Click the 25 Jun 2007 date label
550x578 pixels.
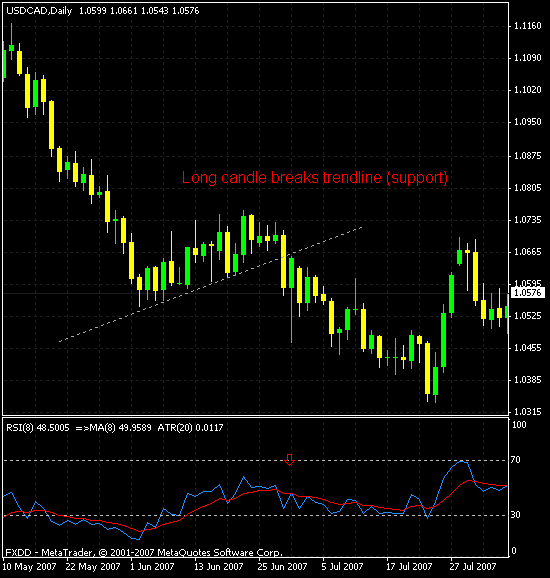pos(282,566)
